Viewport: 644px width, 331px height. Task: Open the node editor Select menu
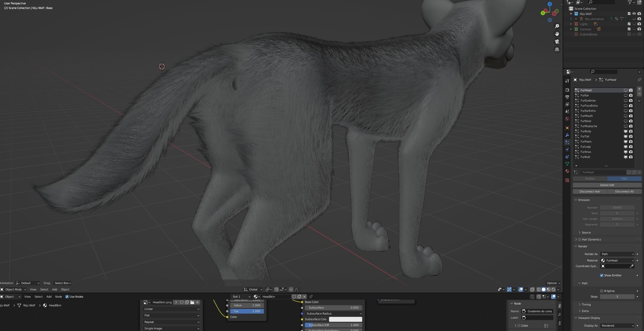[x=39, y=297]
